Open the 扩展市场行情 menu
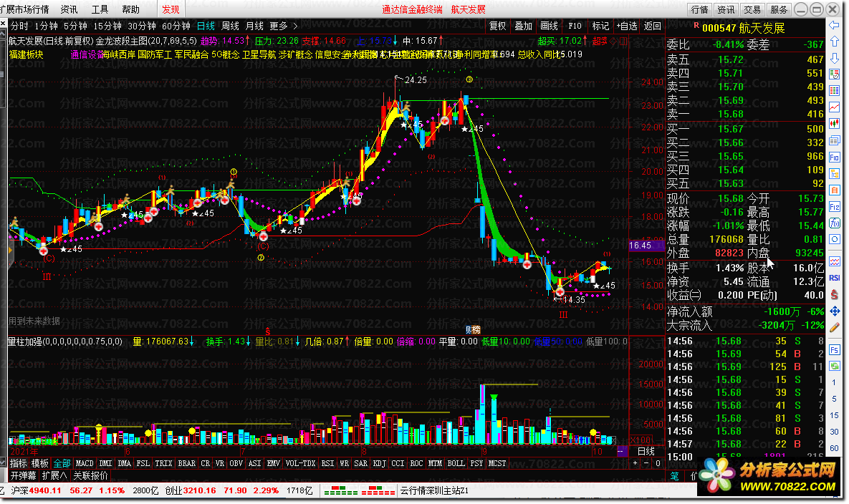This screenshot has height=504, width=849. [x=24, y=9]
